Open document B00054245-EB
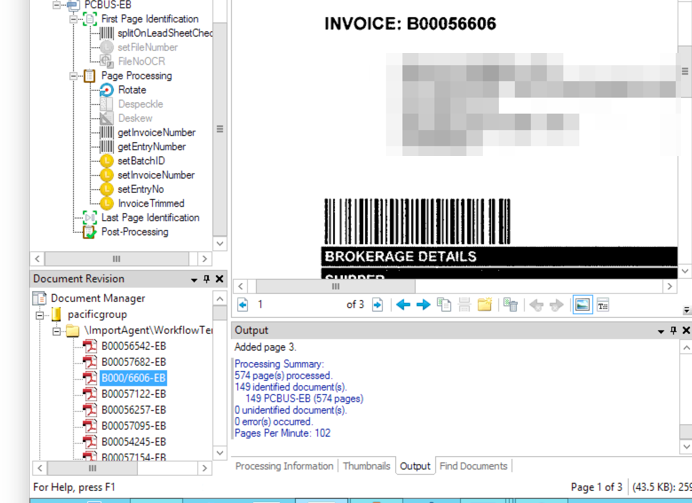This screenshot has width=692, height=503. [x=133, y=442]
